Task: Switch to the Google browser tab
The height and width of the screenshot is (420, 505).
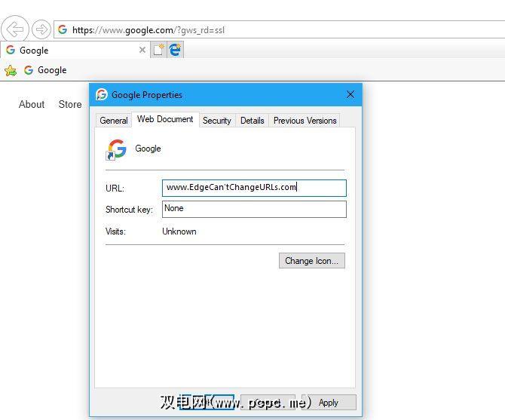Action: 75,50
